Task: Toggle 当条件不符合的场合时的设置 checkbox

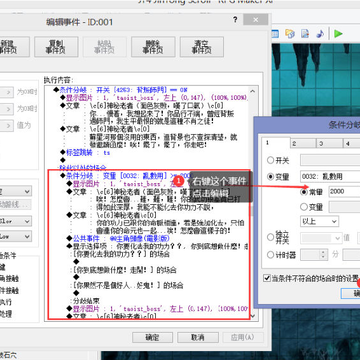Action: point(267,278)
